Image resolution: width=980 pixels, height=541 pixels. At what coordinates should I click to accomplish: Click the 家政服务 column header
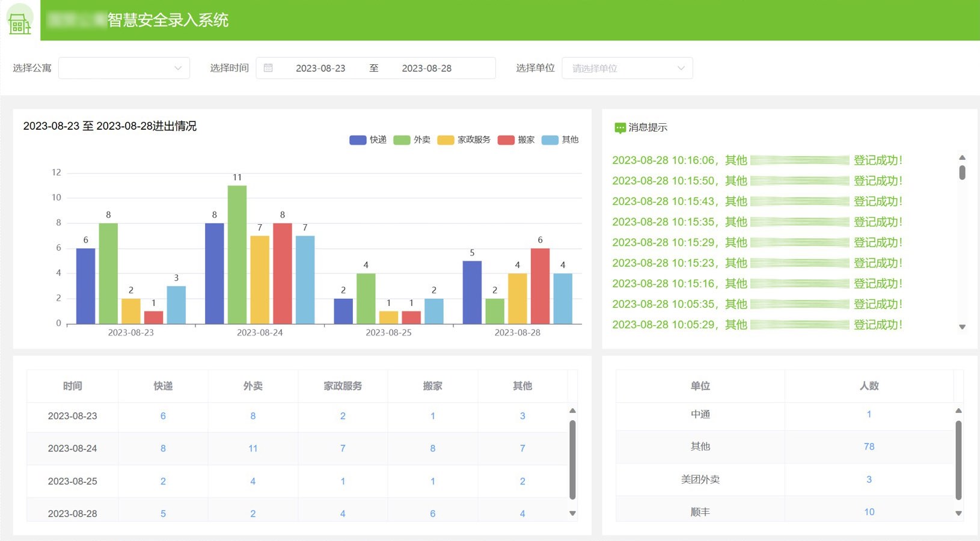(343, 386)
